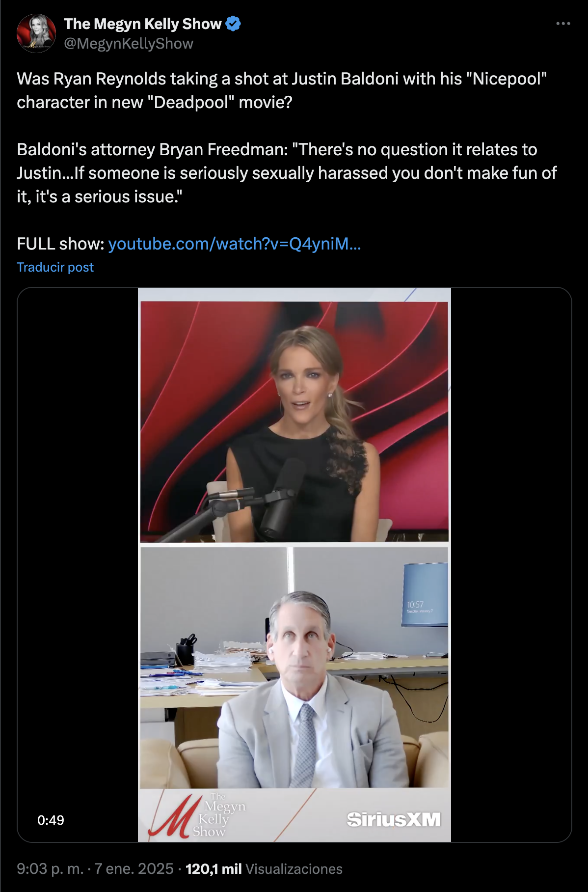The image size is (588, 892).
Task: Click the black left margin of video player
Action: tap(78, 565)
